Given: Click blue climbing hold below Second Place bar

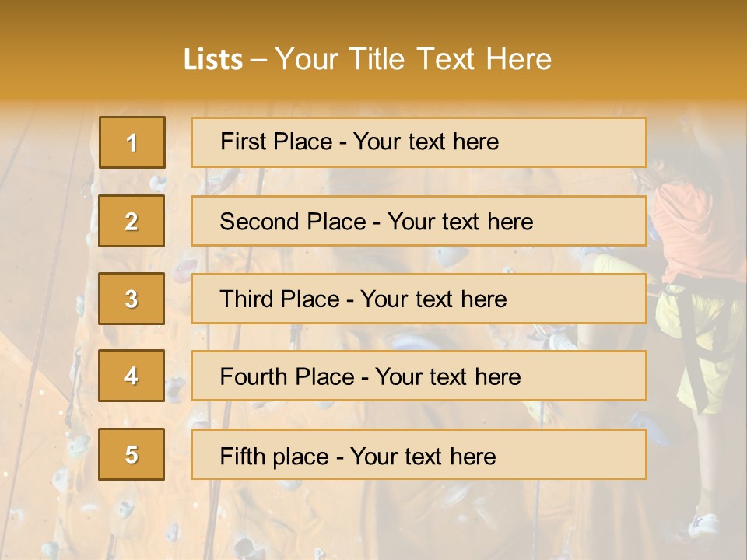Looking at the screenshot, I should coord(451,256).
